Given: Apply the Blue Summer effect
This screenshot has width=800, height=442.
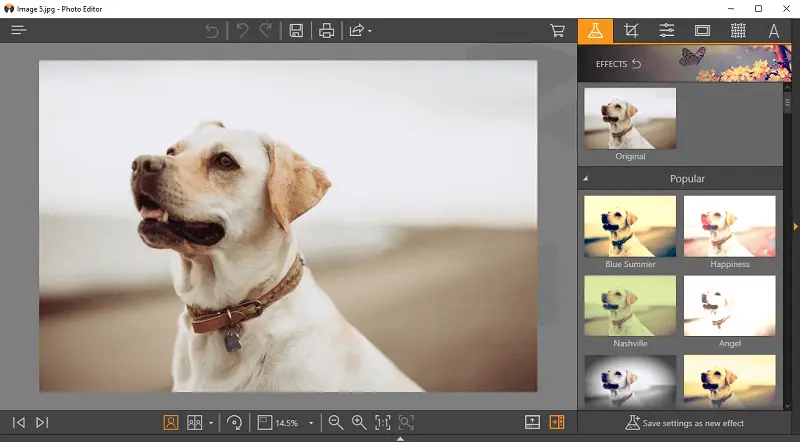Looking at the screenshot, I should 630,226.
